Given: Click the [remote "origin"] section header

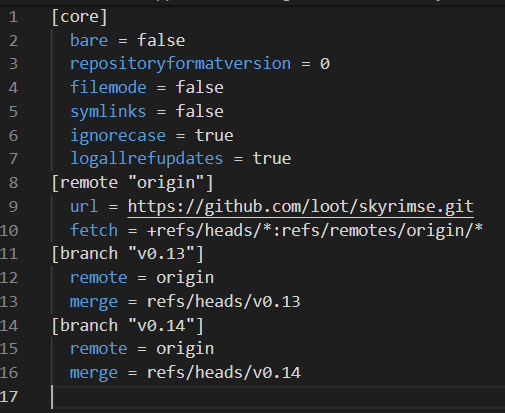Looking at the screenshot, I should pos(132,183).
